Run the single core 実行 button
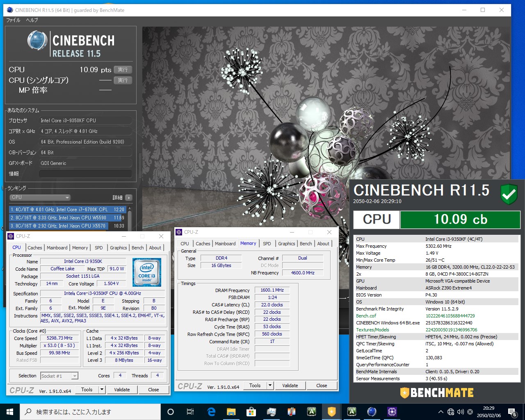Screen dimensions: 525x420 pos(123,80)
